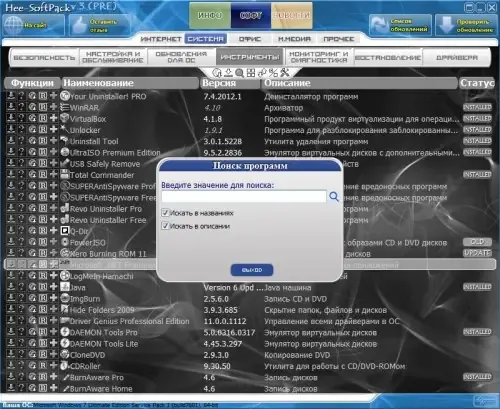Click the globe icon for Hide Folders 2009

coord(32,309)
